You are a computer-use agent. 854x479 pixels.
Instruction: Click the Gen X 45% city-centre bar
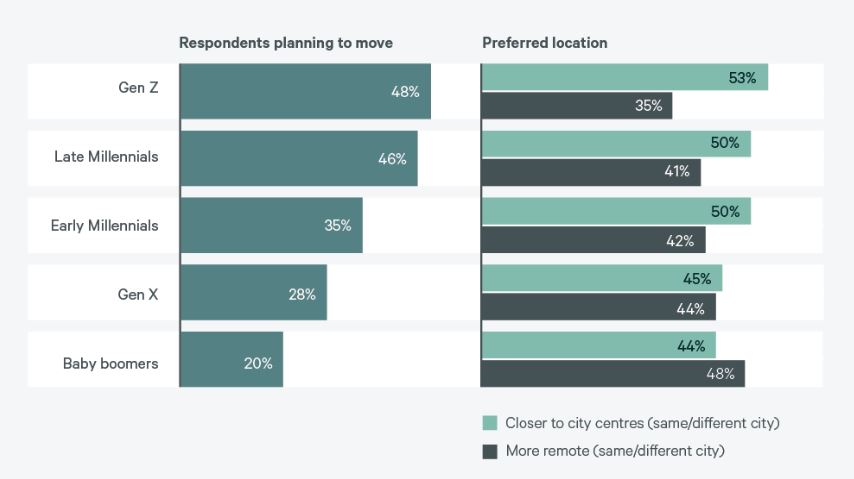click(602, 278)
